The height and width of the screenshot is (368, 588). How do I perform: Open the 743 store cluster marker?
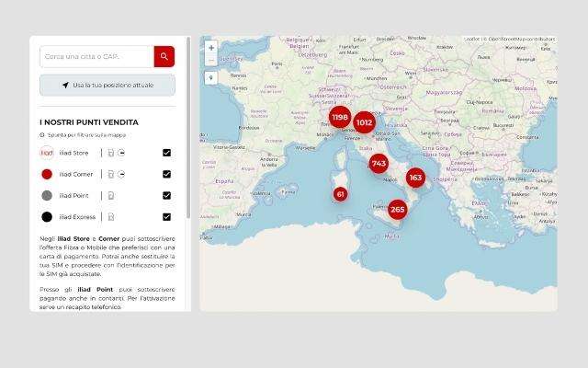379,164
